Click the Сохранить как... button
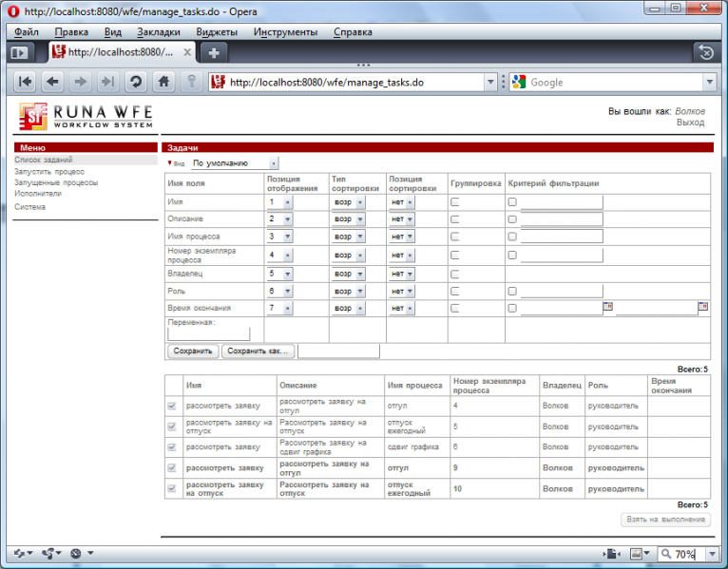The width and height of the screenshot is (728, 569). (x=258, y=351)
